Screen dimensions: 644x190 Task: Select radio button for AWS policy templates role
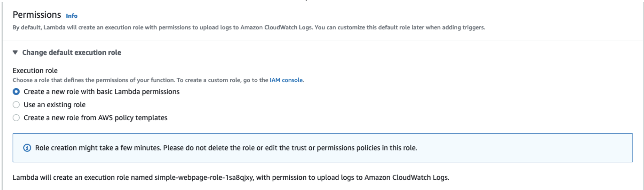click(16, 118)
